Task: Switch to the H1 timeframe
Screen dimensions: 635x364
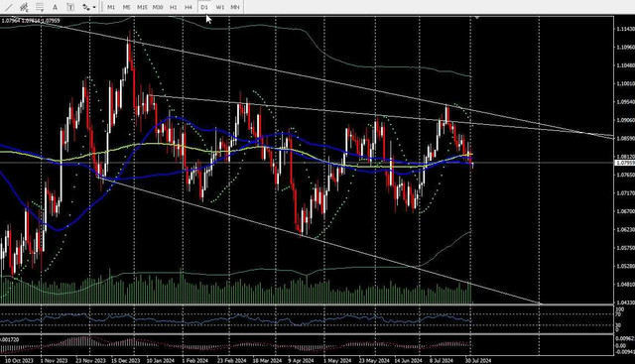Action: pos(174,7)
